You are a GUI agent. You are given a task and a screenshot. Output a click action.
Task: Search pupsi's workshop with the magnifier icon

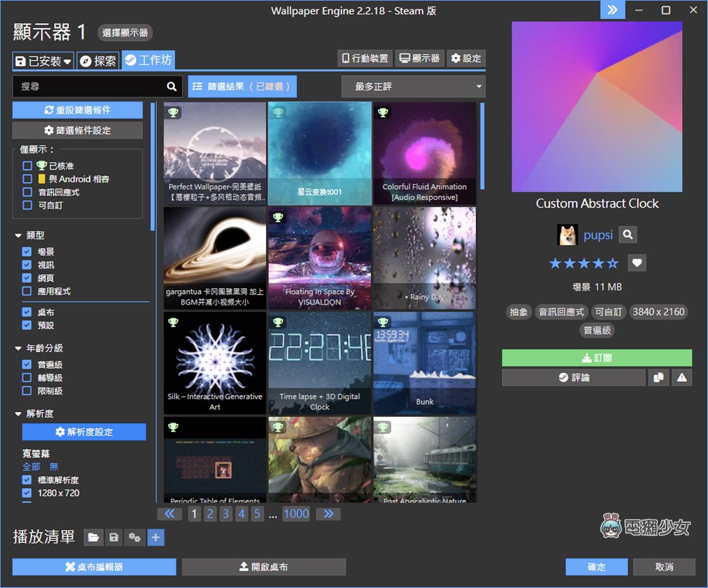point(627,235)
